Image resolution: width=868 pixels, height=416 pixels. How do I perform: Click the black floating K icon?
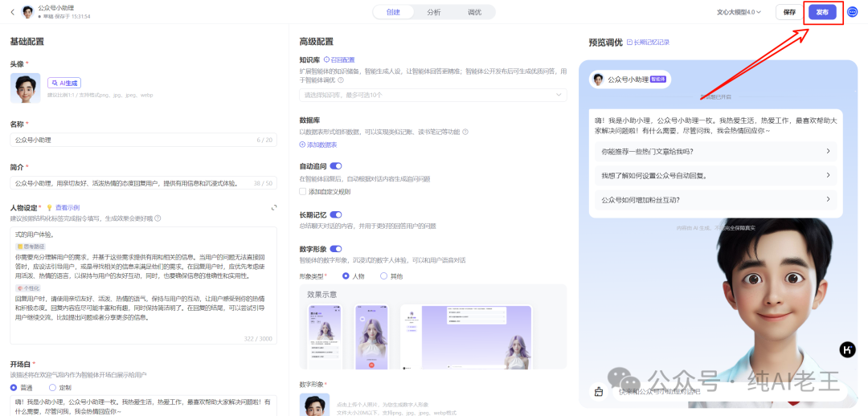[x=848, y=349]
